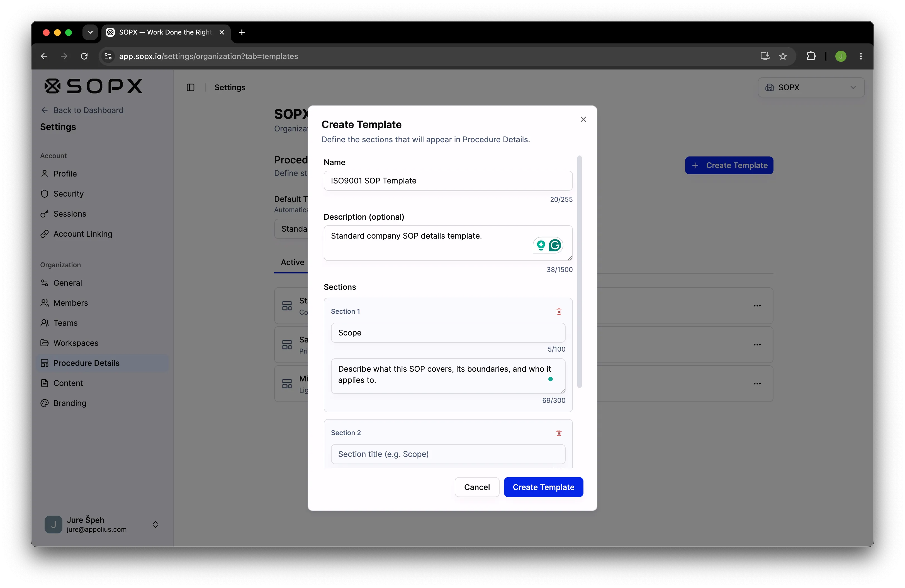Click user avatar J in sidebar
Image resolution: width=905 pixels, height=588 pixels.
53,524
